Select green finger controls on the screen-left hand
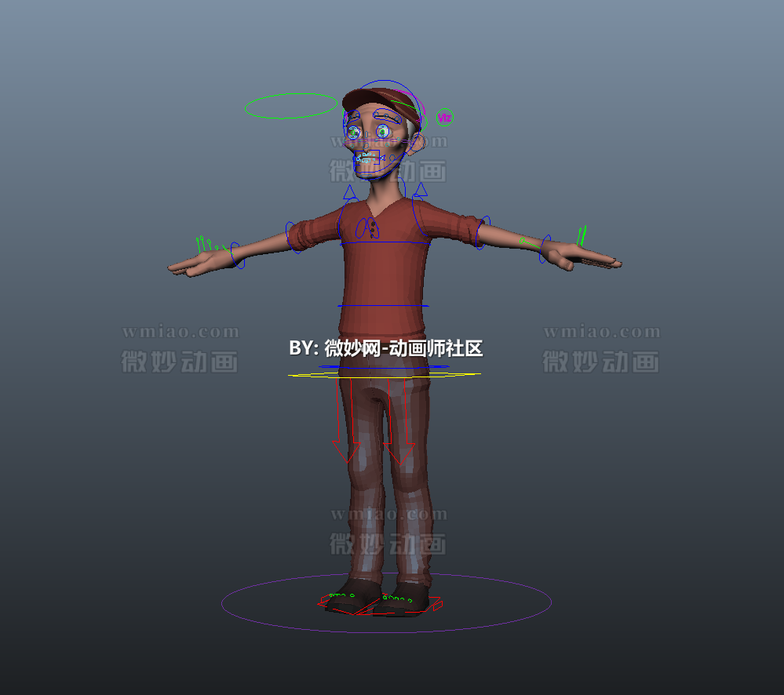Viewport: 784px width, 695px height. point(206,244)
